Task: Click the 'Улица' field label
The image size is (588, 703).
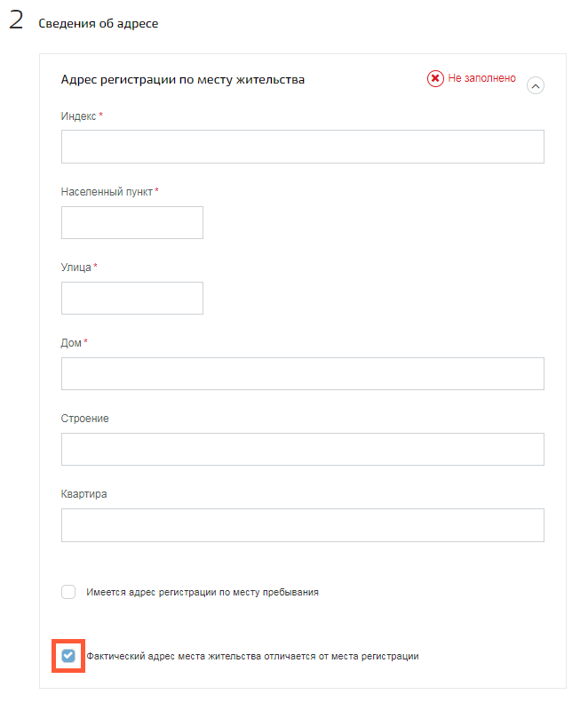Action: (x=75, y=268)
